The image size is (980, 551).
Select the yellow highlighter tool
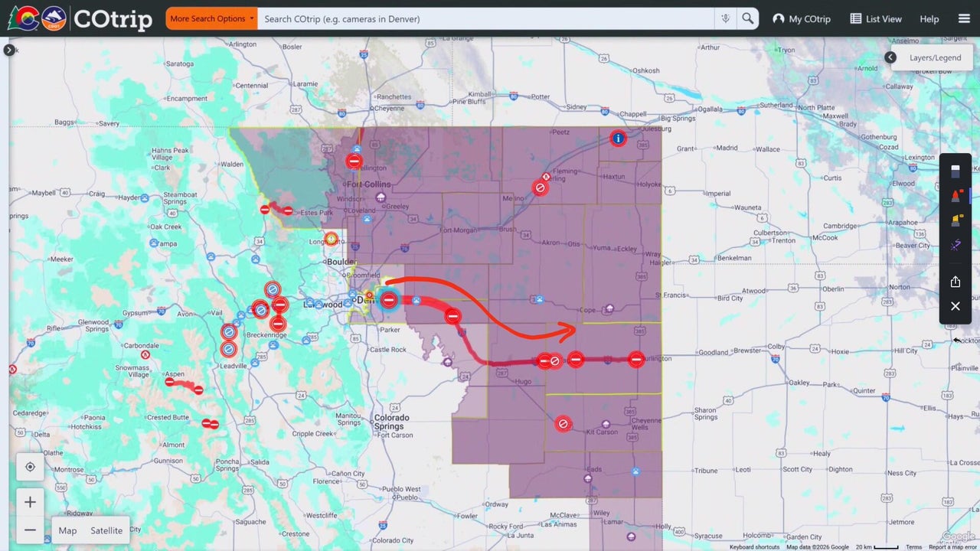tap(955, 220)
